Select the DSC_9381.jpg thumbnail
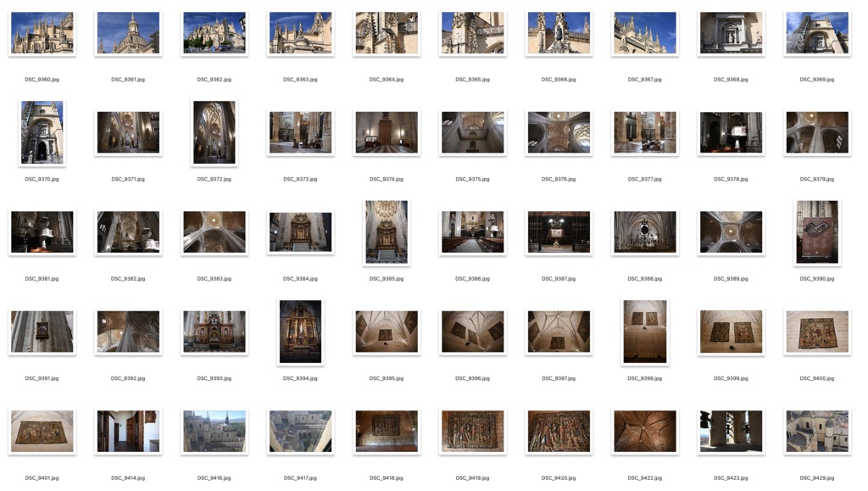This screenshot has width=868, height=491. [42, 232]
